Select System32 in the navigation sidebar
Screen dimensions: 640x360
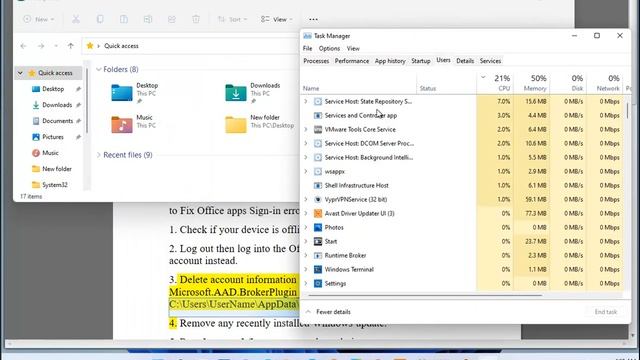coord(55,185)
